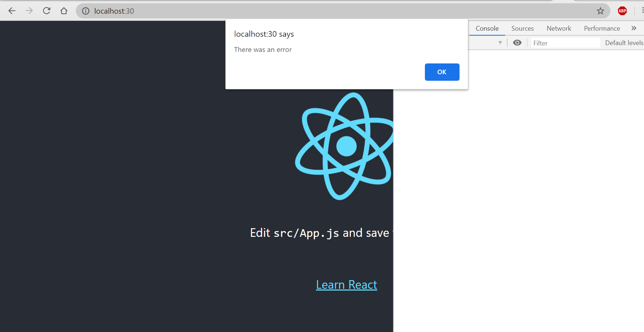Screen dimensions: 644x332
Task: Open the Adblock Plus extension
Action: click(x=622, y=11)
